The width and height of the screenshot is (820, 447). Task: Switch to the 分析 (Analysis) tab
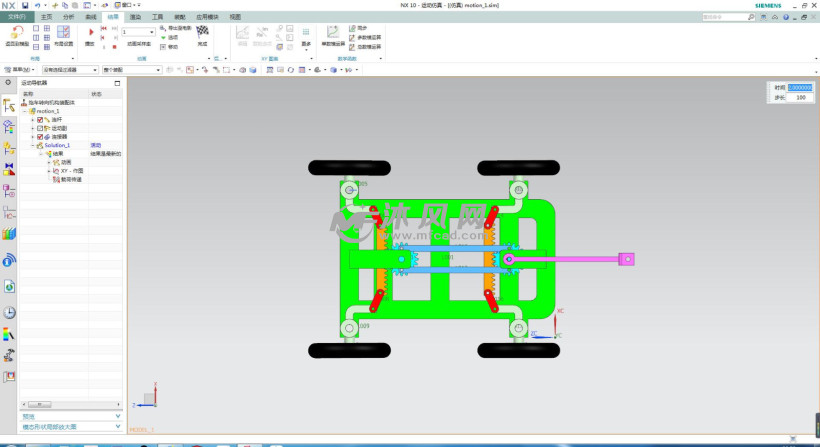coord(69,17)
